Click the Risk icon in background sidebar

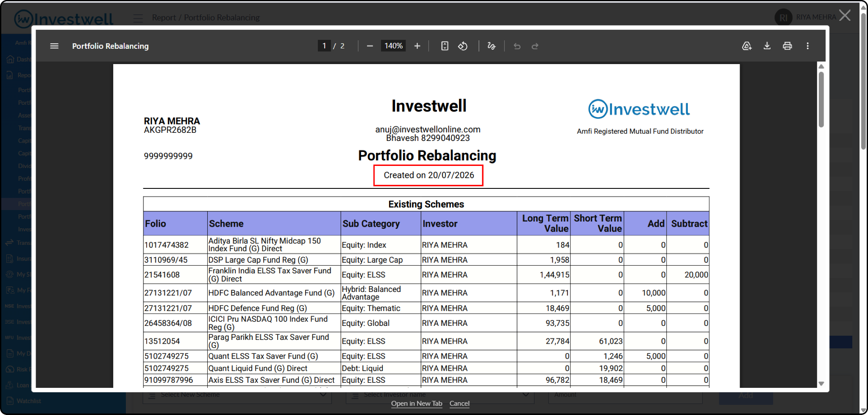(10, 369)
